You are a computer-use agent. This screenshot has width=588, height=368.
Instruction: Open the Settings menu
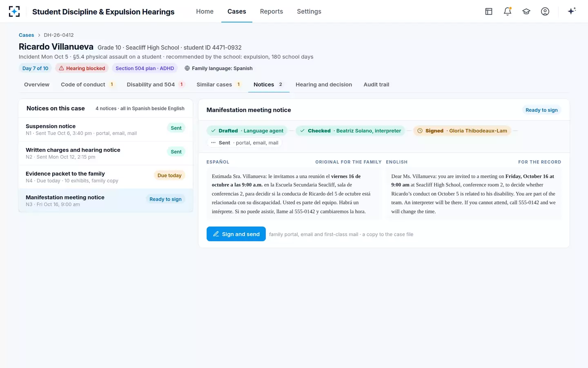[309, 11]
